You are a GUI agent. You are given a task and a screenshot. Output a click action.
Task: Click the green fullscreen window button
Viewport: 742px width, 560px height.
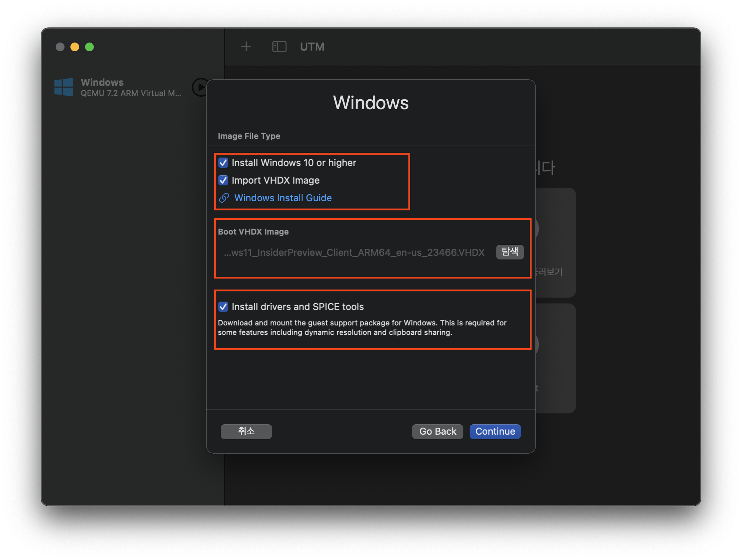pyautogui.click(x=89, y=47)
